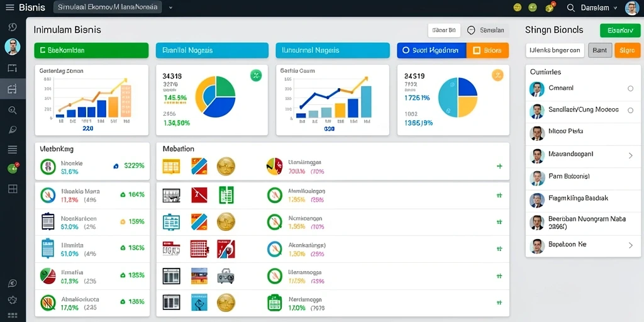644x322 pixels.
Task: Select the radio button beside Sandlacly/Cung Modeoe
Action: [x=630, y=110]
